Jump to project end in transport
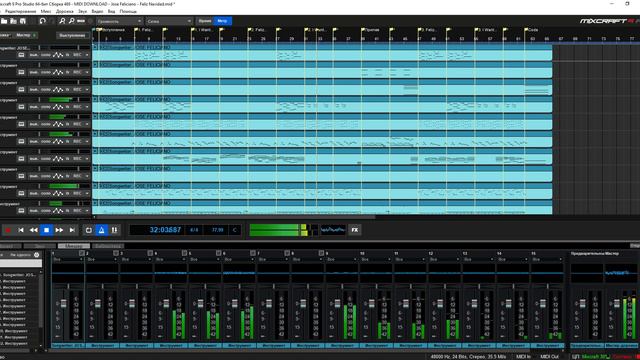640x360 pixels. click(72, 230)
